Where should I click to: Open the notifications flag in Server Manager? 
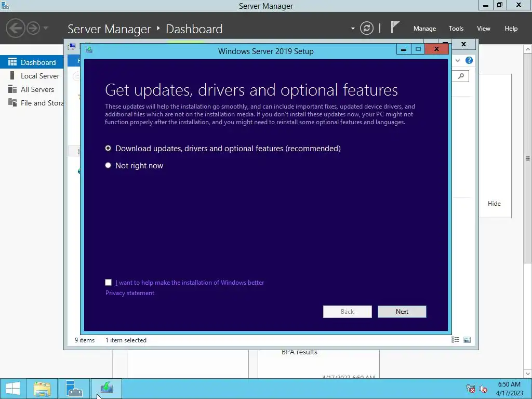395,27
